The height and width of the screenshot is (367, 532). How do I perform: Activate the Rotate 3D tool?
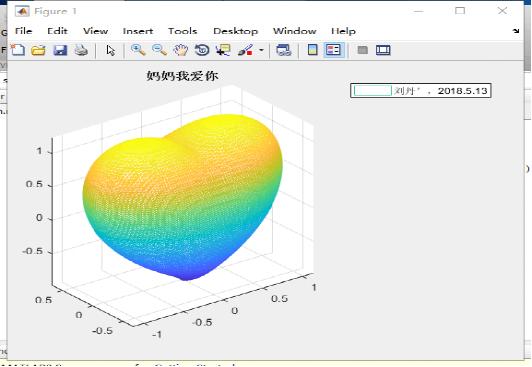point(202,50)
